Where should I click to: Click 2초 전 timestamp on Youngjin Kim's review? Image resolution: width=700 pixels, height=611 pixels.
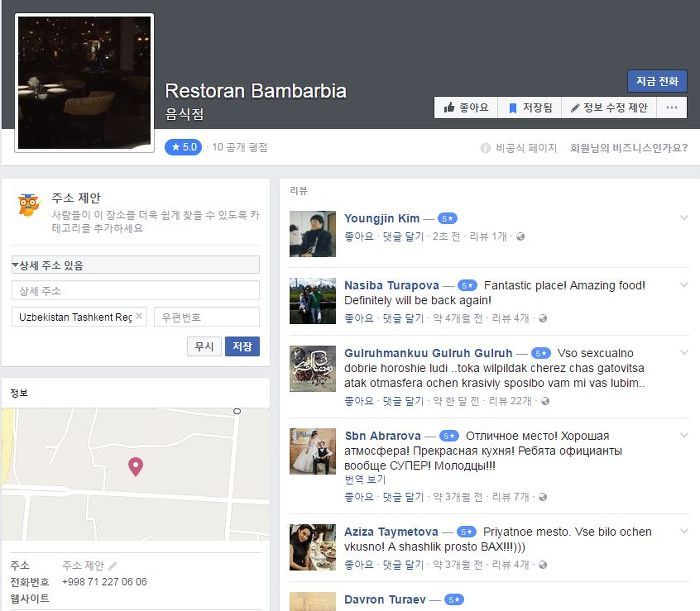point(446,236)
